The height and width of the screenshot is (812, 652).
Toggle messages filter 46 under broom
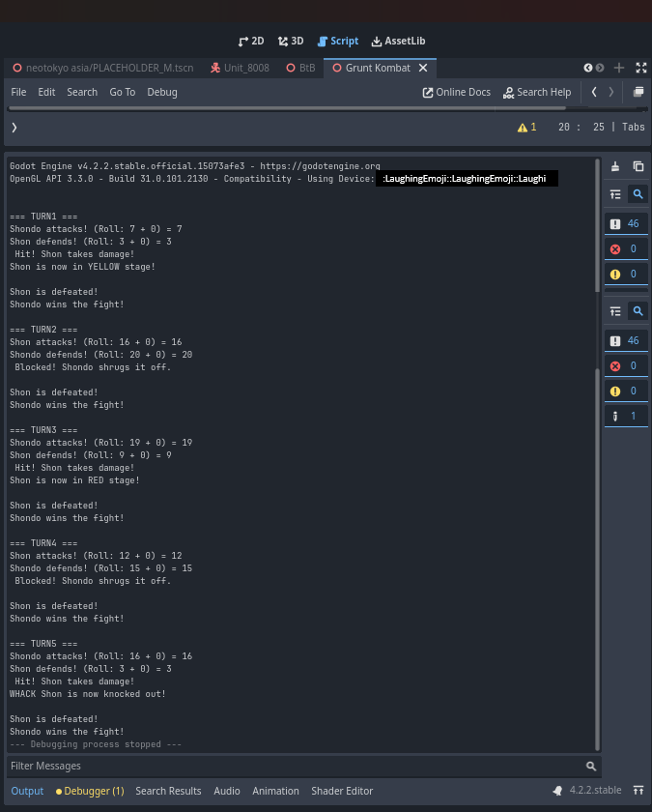[x=626, y=223]
